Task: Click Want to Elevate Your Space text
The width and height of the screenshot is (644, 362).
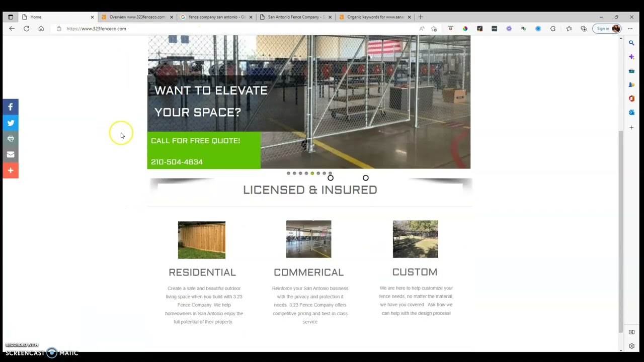Action: [x=211, y=101]
